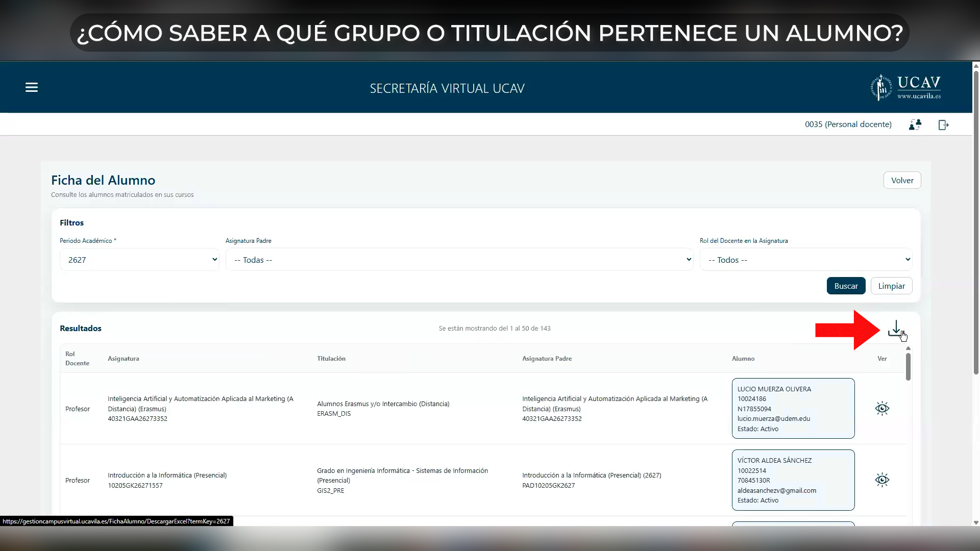Click the Buscar button

(846, 286)
